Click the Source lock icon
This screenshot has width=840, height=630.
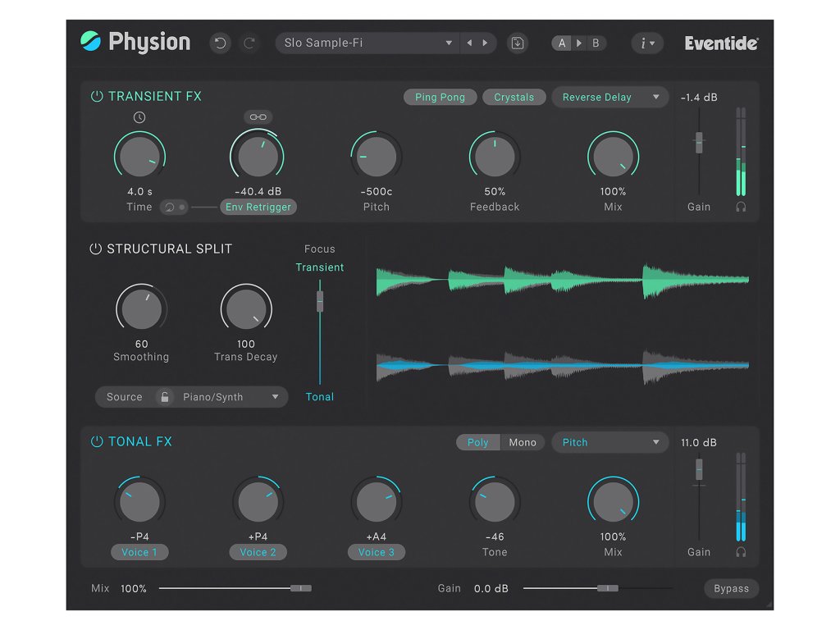(164, 397)
